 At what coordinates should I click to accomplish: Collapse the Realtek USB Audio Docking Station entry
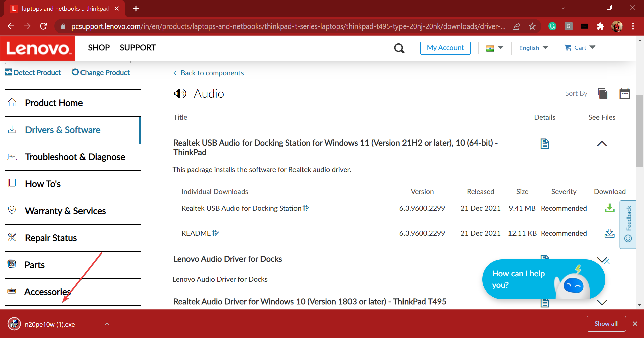[602, 144]
